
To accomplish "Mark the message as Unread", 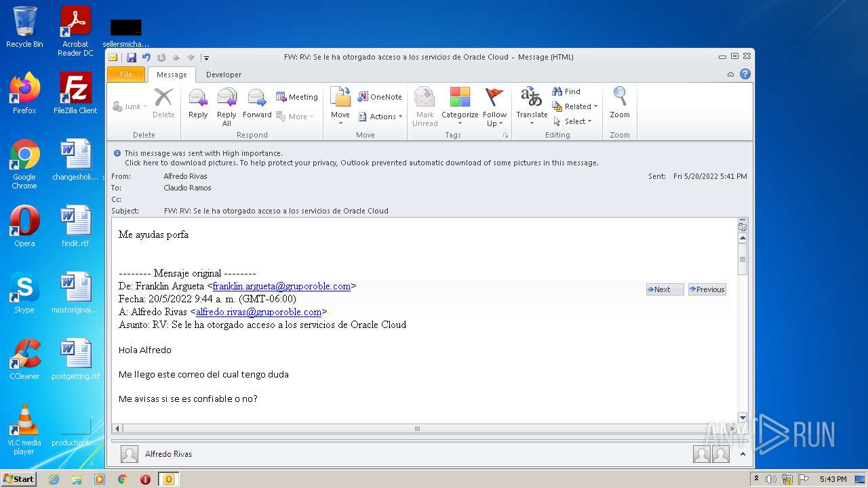I will pos(425,106).
